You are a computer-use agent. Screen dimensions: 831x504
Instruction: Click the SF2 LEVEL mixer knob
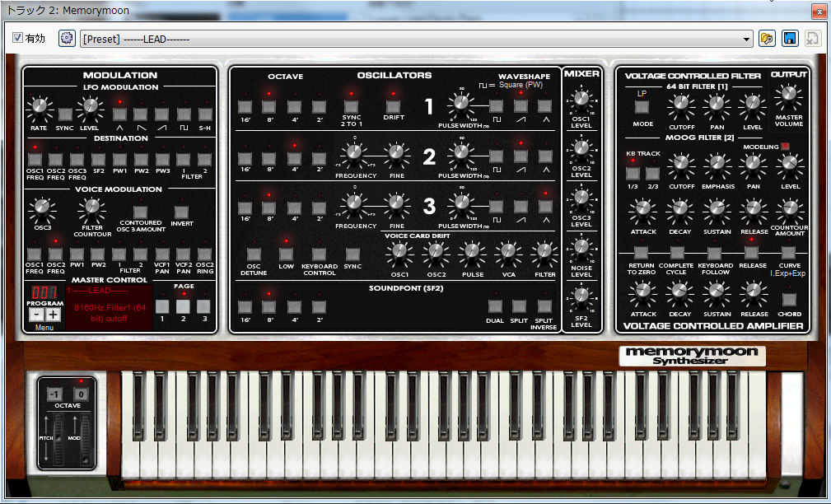point(581,297)
